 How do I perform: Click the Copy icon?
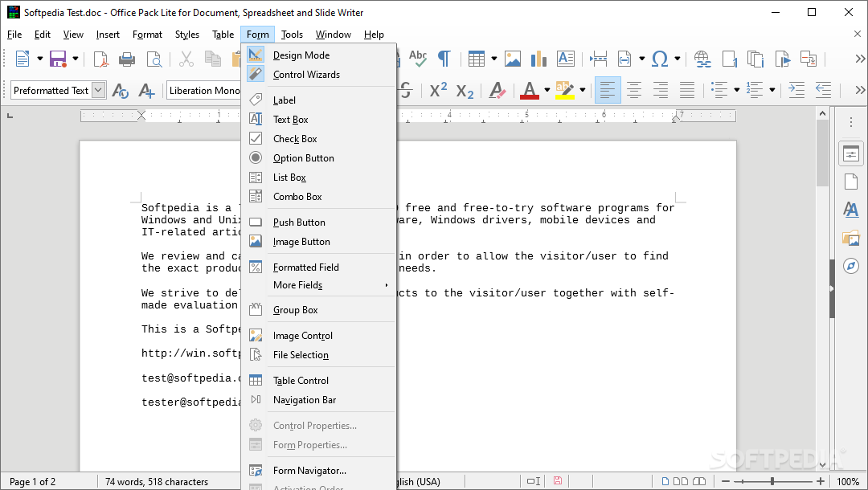click(212, 59)
